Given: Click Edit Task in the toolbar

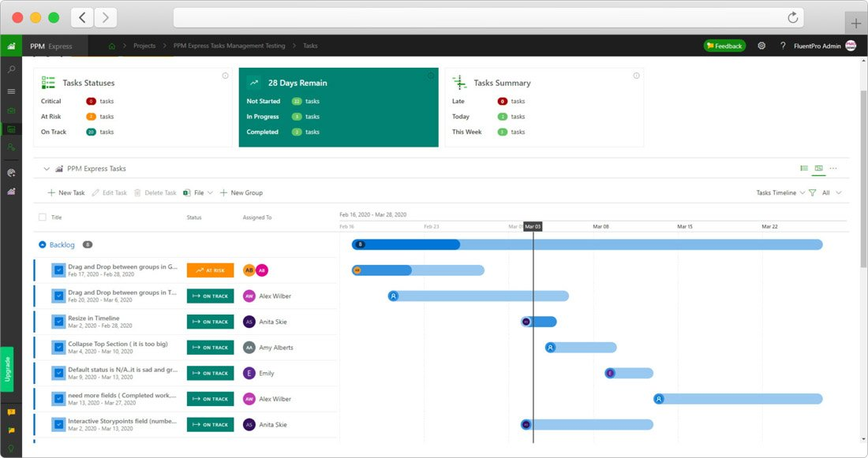Looking at the screenshot, I should pos(110,192).
